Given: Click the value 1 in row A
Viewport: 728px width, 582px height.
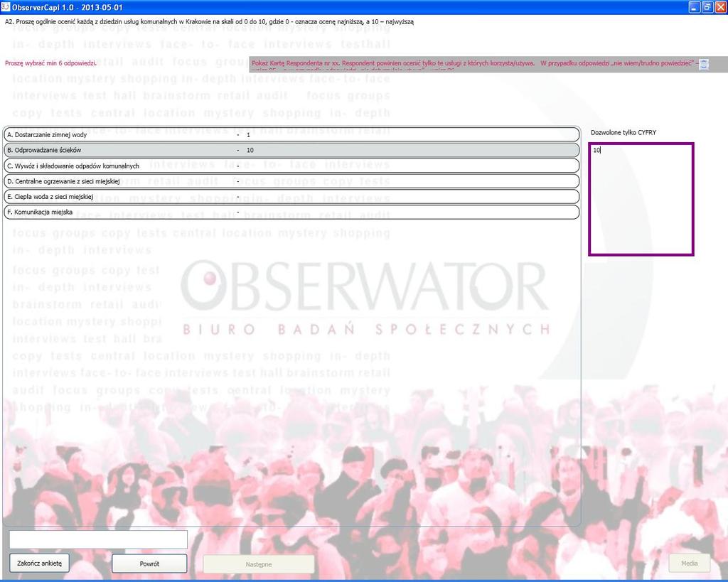Looking at the screenshot, I should click(x=248, y=135).
